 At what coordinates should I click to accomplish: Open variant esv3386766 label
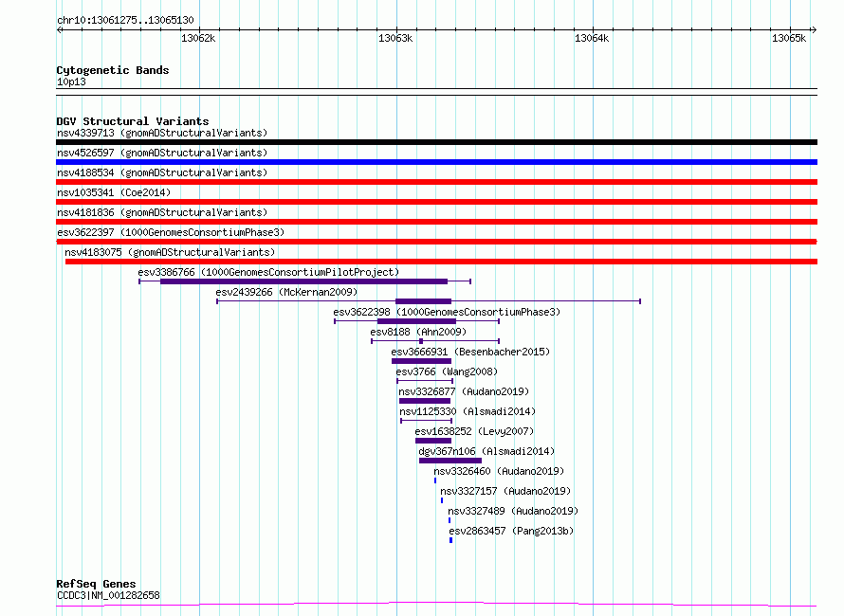click(x=268, y=272)
